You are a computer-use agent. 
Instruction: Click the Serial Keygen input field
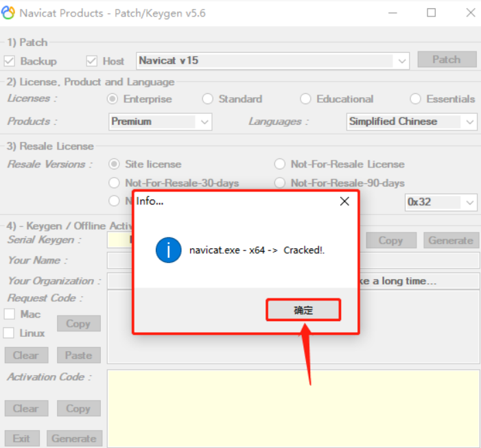(119, 240)
